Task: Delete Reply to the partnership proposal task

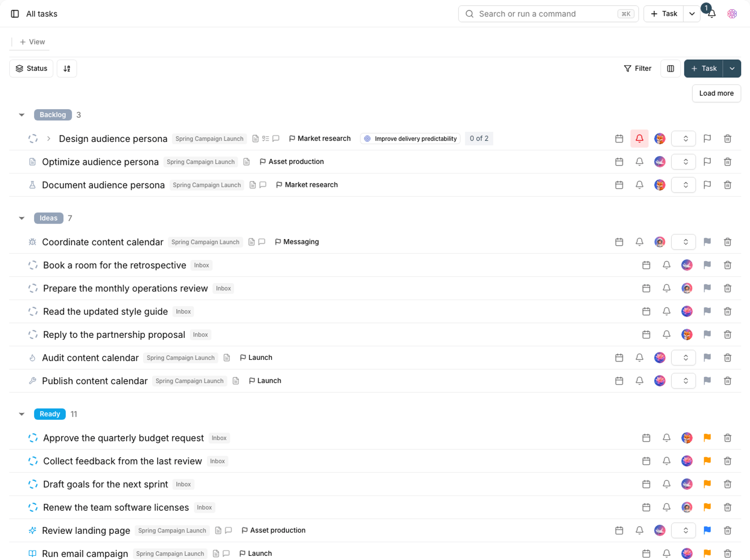Action: [727, 335]
